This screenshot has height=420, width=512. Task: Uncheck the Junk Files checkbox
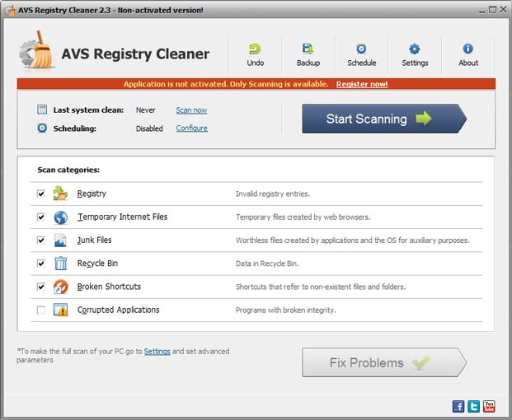click(41, 240)
